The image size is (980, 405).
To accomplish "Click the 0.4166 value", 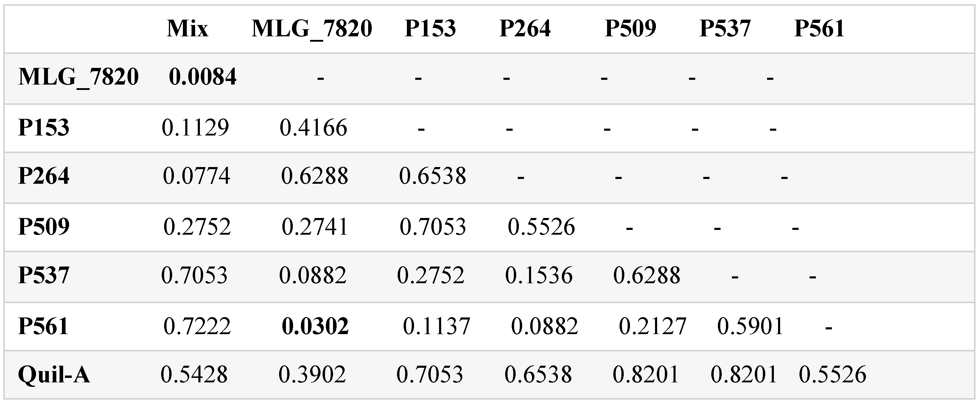I will coord(313,127).
